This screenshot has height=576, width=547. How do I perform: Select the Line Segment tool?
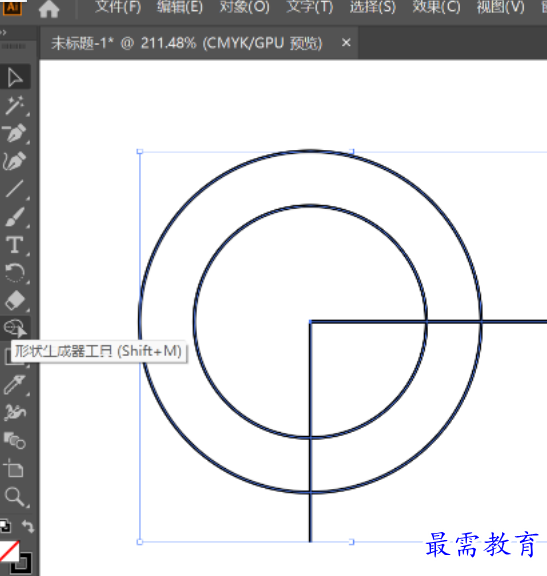[15, 189]
